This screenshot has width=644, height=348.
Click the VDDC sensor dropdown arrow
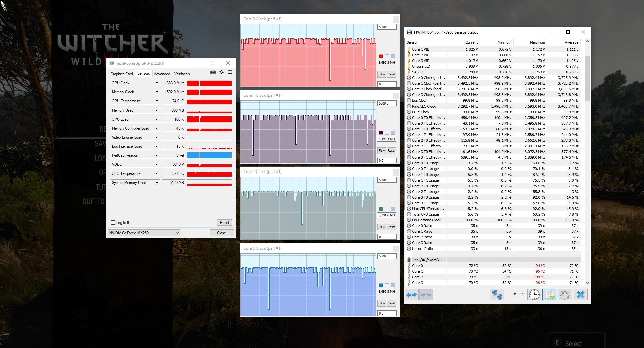pos(156,164)
